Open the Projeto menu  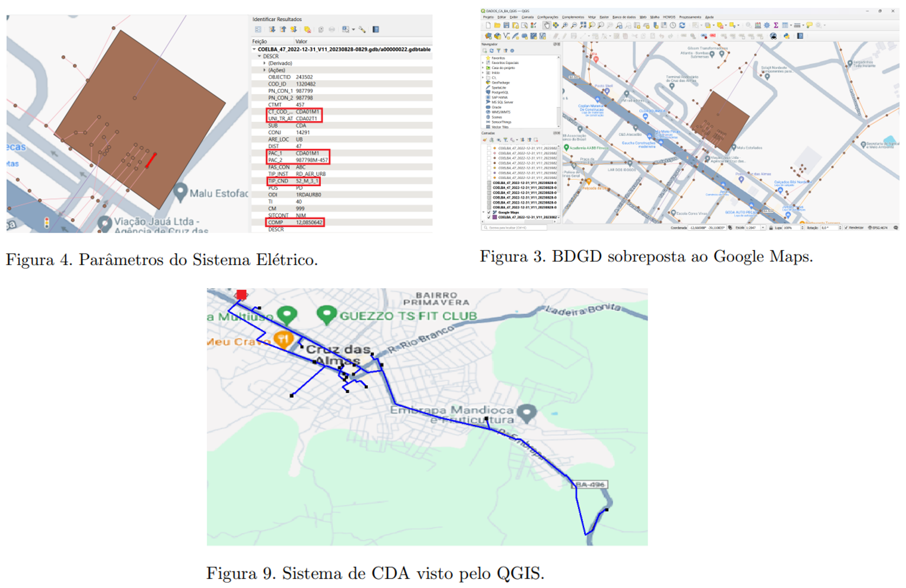tap(488, 17)
